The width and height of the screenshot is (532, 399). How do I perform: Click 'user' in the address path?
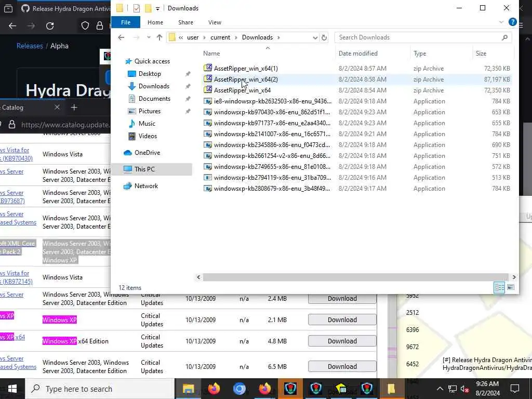tap(193, 37)
